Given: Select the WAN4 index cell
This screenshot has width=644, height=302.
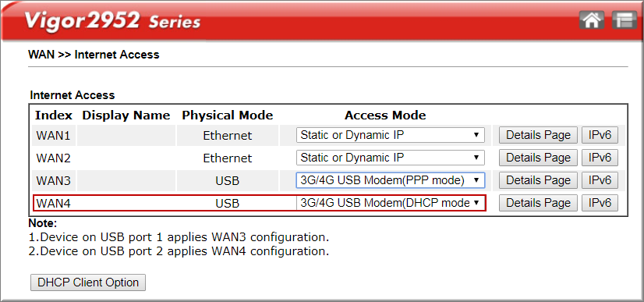Looking at the screenshot, I should 53,203.
